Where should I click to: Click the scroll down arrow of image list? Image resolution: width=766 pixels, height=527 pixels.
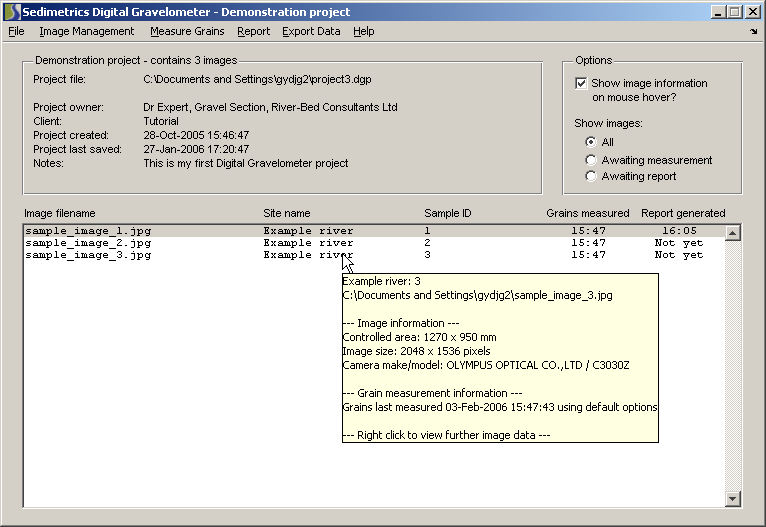click(733, 498)
